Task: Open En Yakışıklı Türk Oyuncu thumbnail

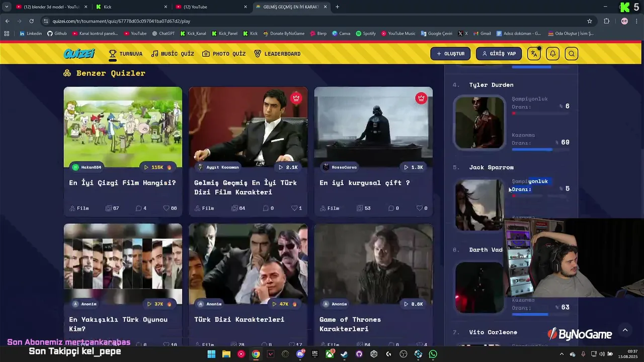Action: coord(123,264)
